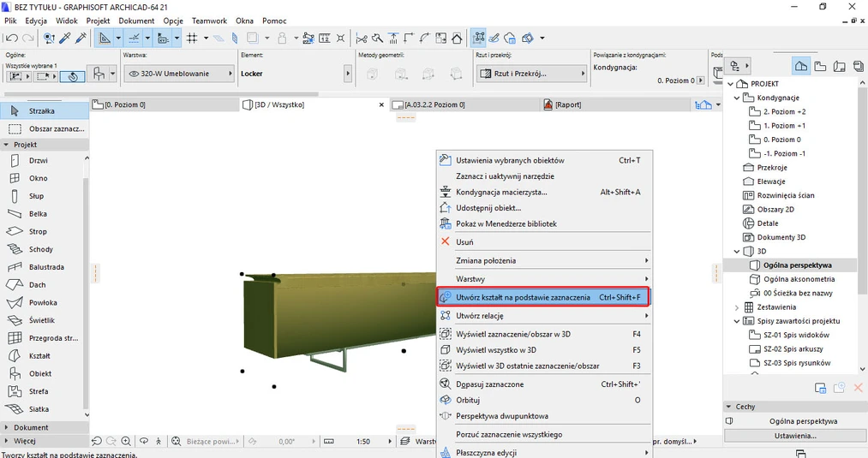Toggle the grid snap icon in toolbar
Viewport: 868px width, 458px height.
(192, 39)
